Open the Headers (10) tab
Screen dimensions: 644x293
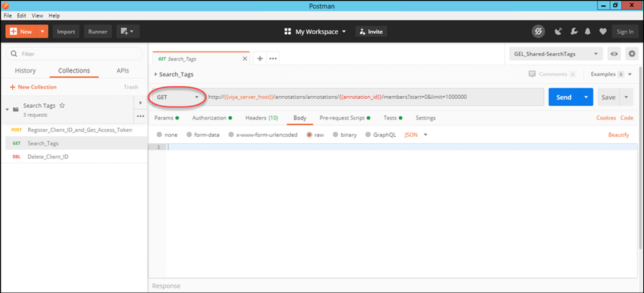(x=262, y=118)
